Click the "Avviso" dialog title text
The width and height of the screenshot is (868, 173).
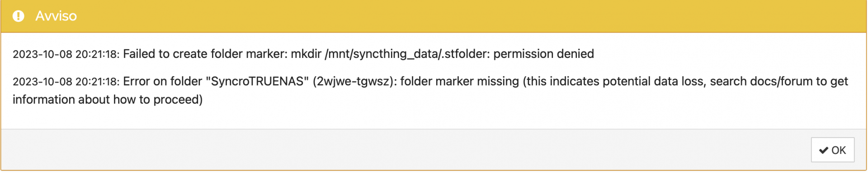pyautogui.click(x=56, y=16)
